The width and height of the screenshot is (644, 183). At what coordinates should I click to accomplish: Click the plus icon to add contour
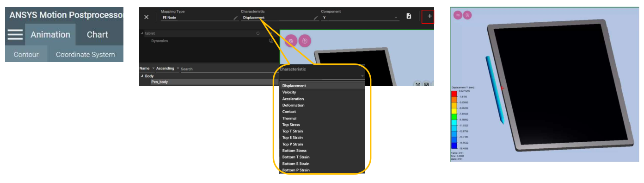pos(429,16)
